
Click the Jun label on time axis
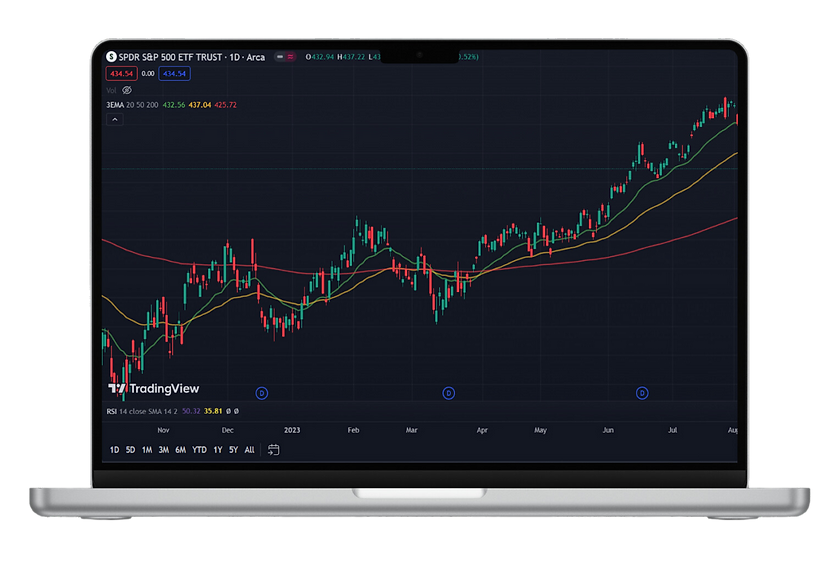pos(608,430)
